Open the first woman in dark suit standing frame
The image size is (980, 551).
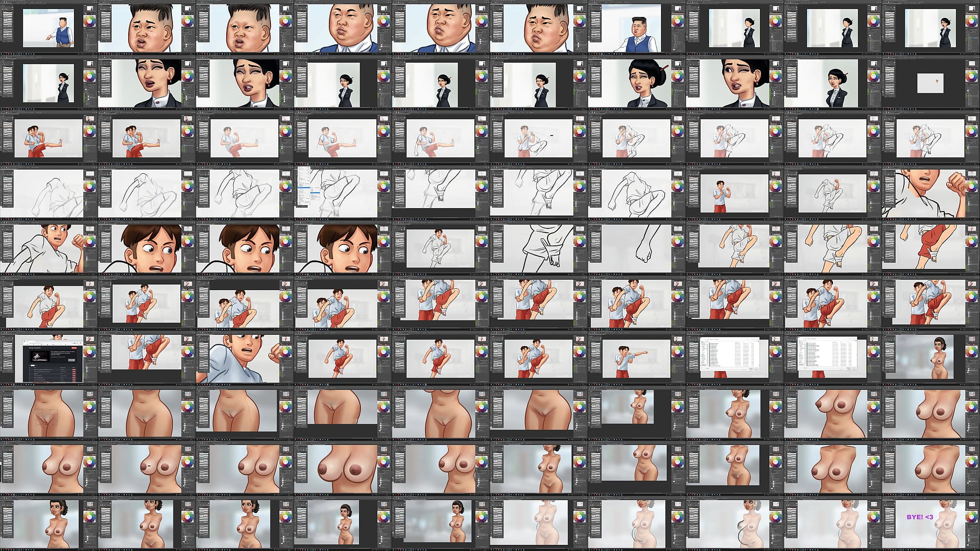(735, 27)
